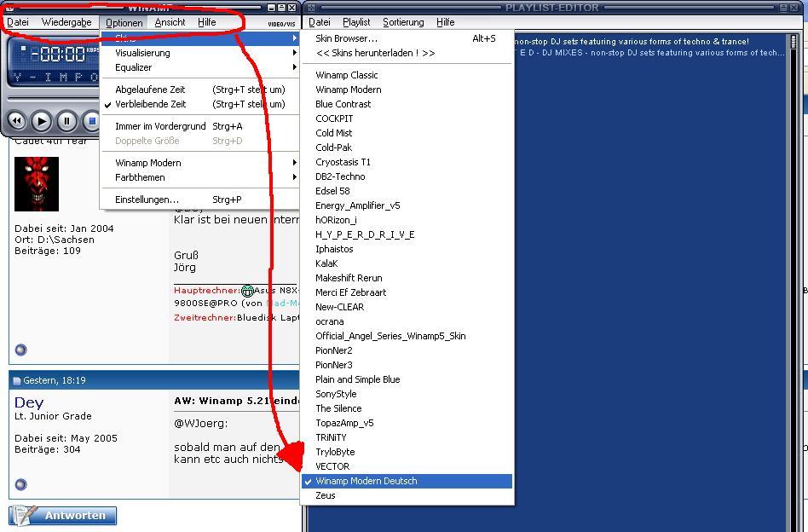Choose the Blue Contrast skin
The width and height of the screenshot is (808, 532).
pos(407,104)
